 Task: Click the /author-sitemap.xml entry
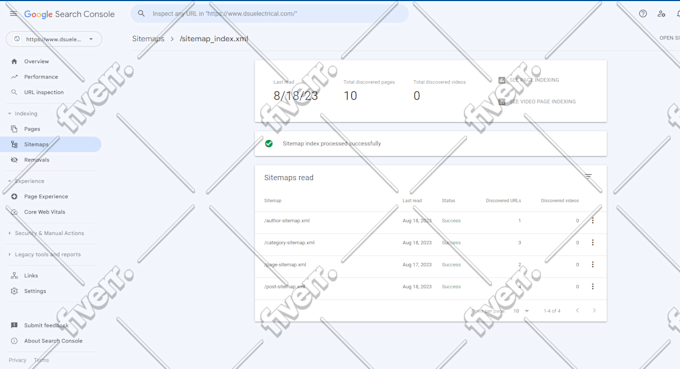pyautogui.click(x=287, y=221)
